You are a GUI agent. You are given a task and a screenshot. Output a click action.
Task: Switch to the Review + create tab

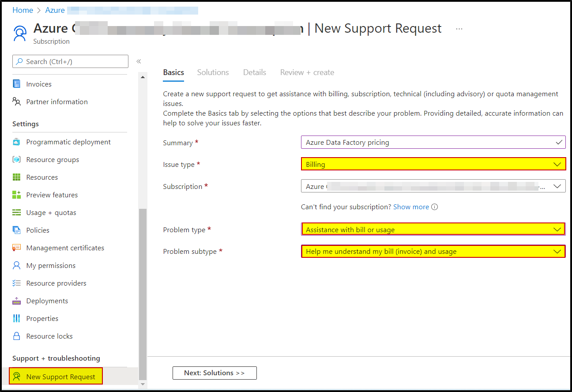pyautogui.click(x=307, y=72)
